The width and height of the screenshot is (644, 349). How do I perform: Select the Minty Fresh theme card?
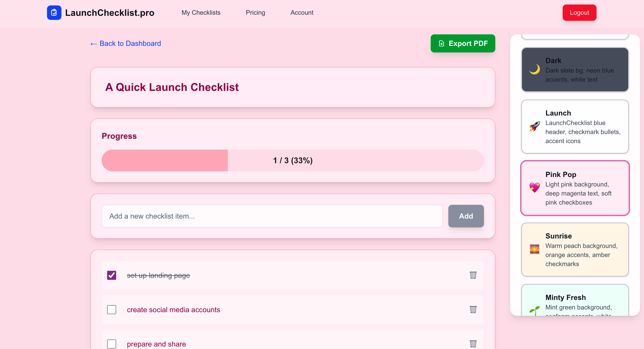(575, 300)
